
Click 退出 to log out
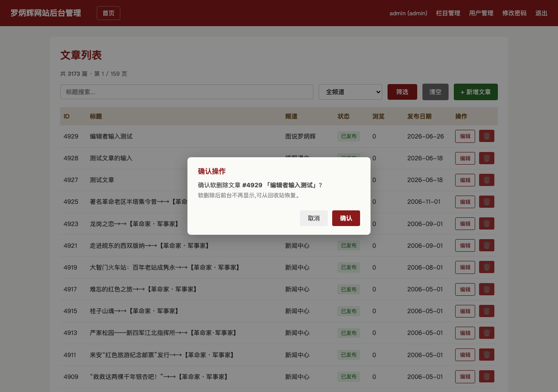tap(541, 13)
